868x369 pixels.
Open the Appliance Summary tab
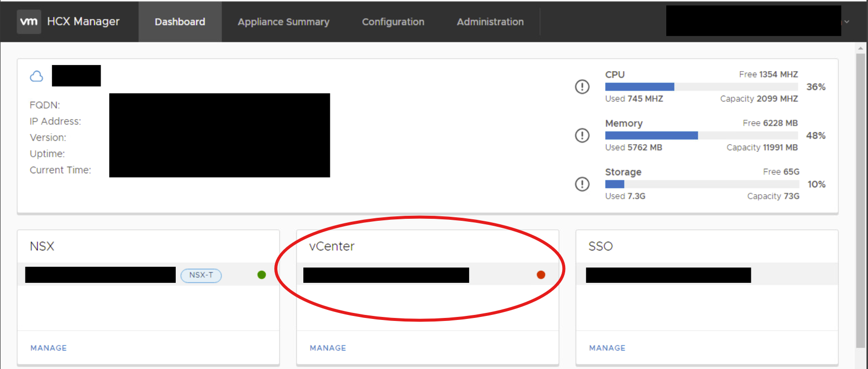283,22
